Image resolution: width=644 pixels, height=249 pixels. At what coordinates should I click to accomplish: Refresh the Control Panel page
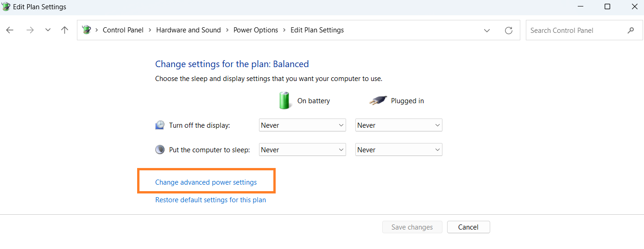coord(509,31)
